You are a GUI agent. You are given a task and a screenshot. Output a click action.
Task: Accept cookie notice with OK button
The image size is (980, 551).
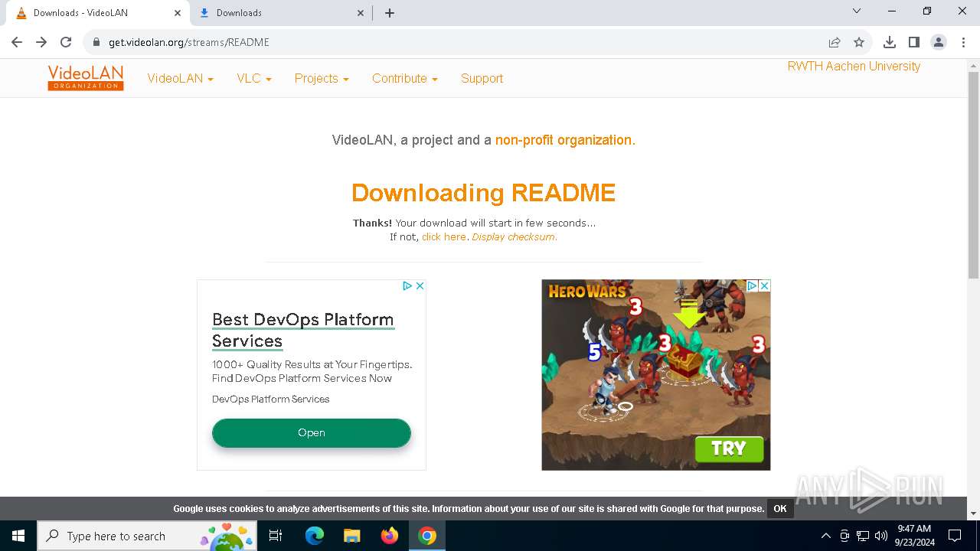point(780,509)
